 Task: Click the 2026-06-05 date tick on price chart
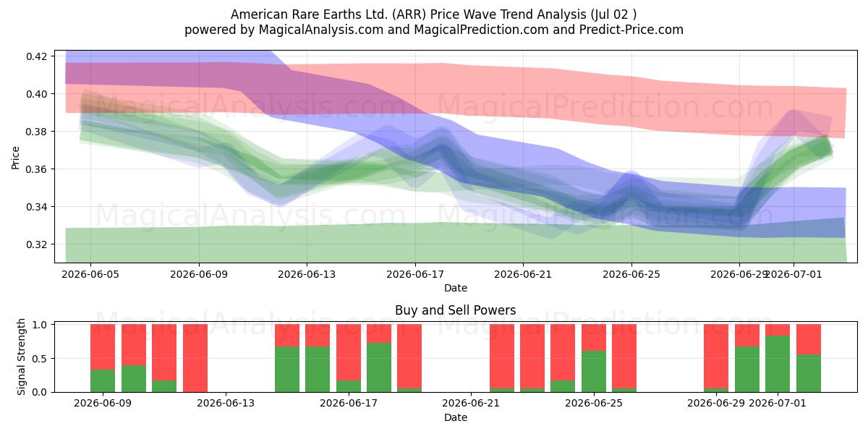coord(90,274)
